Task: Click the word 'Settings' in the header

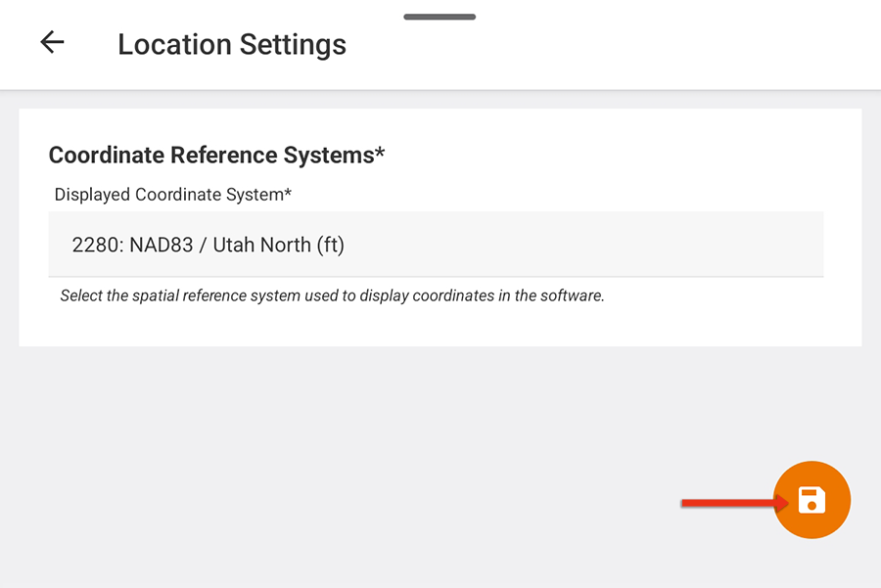Action: pyautogui.click(x=294, y=45)
